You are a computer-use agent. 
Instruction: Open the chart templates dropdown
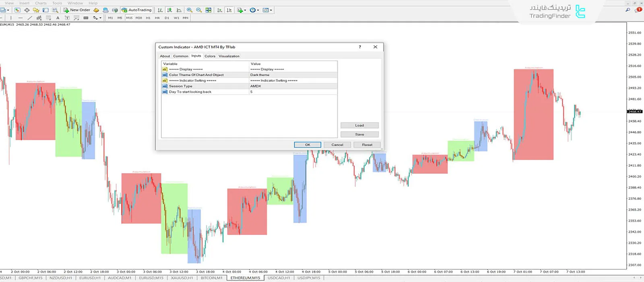(x=267, y=10)
